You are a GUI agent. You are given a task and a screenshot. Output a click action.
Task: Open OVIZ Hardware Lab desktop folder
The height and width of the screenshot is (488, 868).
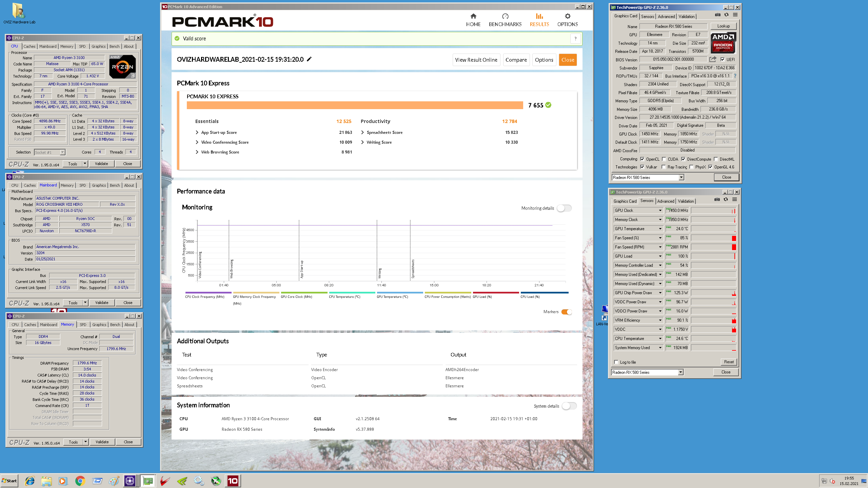pyautogui.click(x=19, y=14)
